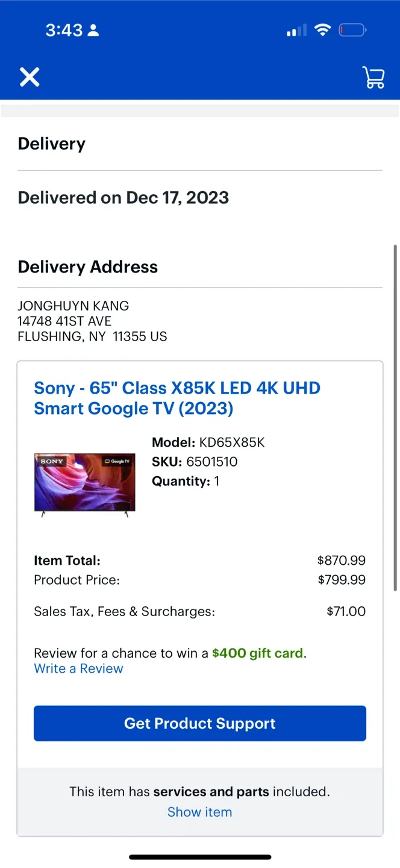This screenshot has width=400, height=868.
Task: Open the Sony 65" X85K product page
Action: pyautogui.click(x=177, y=398)
